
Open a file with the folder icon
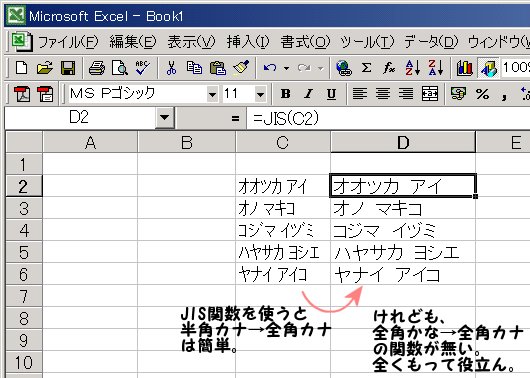(x=45, y=68)
